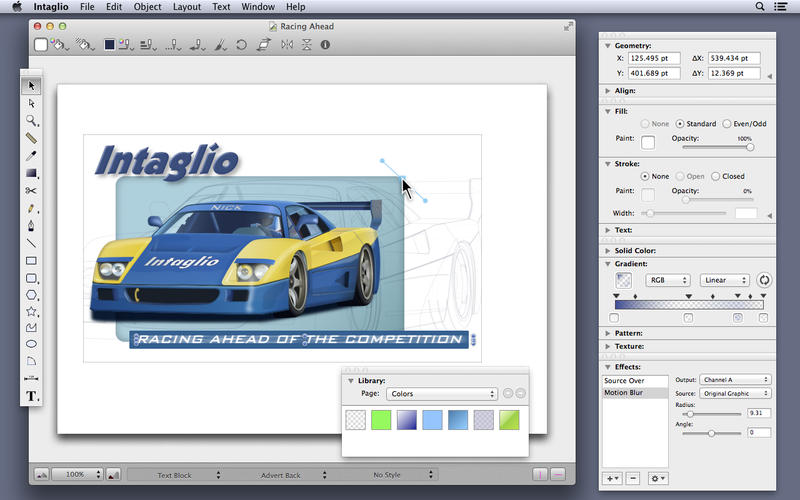Pick the green swatch in Library
Screen dimensions: 800x500
381,420
